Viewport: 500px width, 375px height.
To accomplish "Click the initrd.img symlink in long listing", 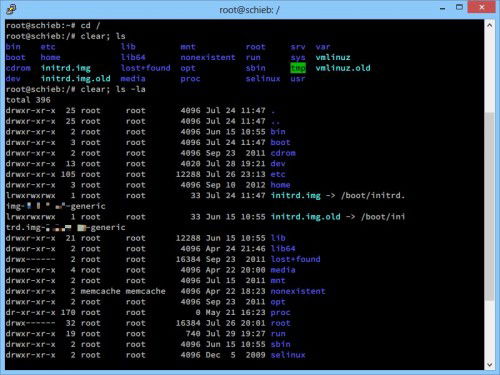I will click(x=295, y=196).
